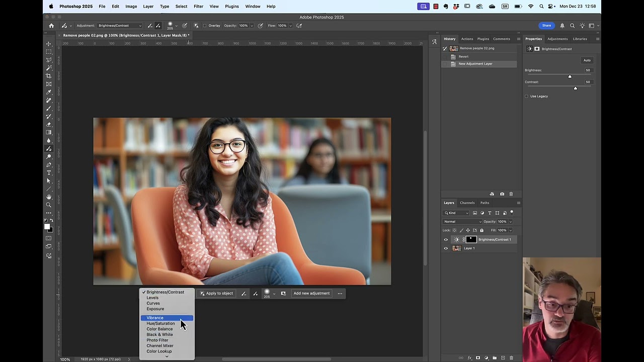This screenshot has height=362, width=644.
Task: Select the Crop tool
Action: coord(49,76)
